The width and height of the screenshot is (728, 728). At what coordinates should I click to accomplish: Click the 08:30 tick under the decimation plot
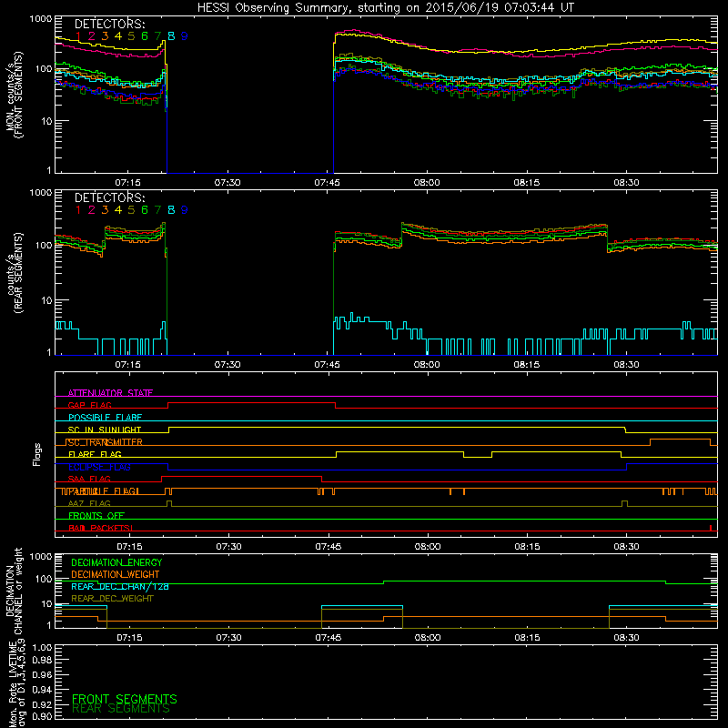[x=626, y=638]
